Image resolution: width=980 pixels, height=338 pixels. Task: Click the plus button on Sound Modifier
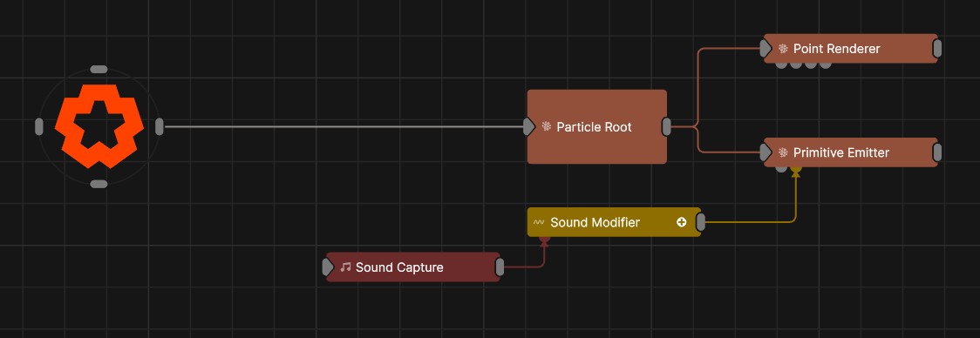pos(682,222)
